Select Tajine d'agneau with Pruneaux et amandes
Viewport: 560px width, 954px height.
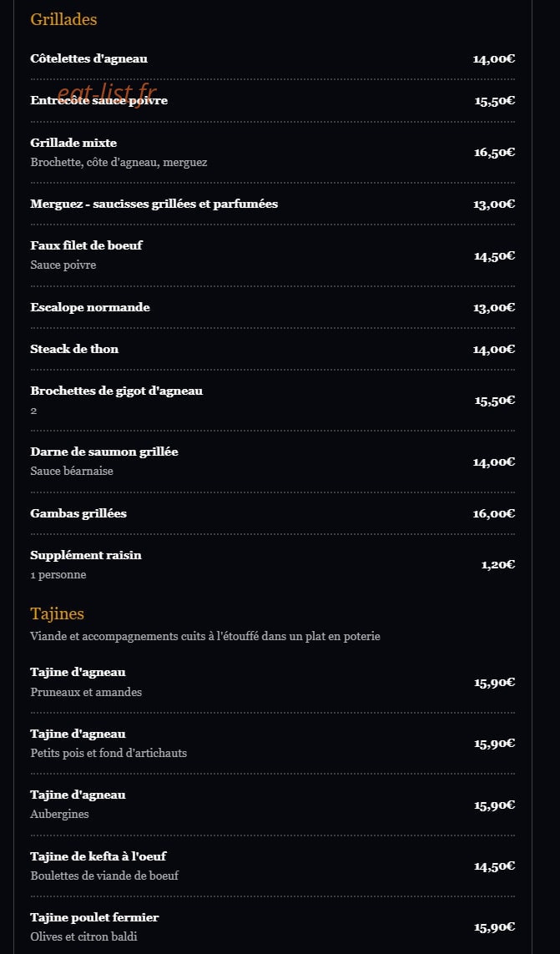[273, 682]
